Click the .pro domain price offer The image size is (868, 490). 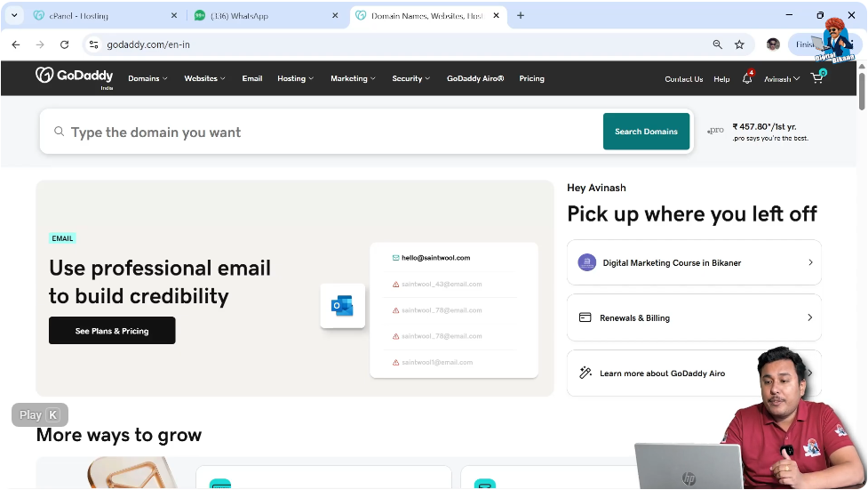click(757, 132)
